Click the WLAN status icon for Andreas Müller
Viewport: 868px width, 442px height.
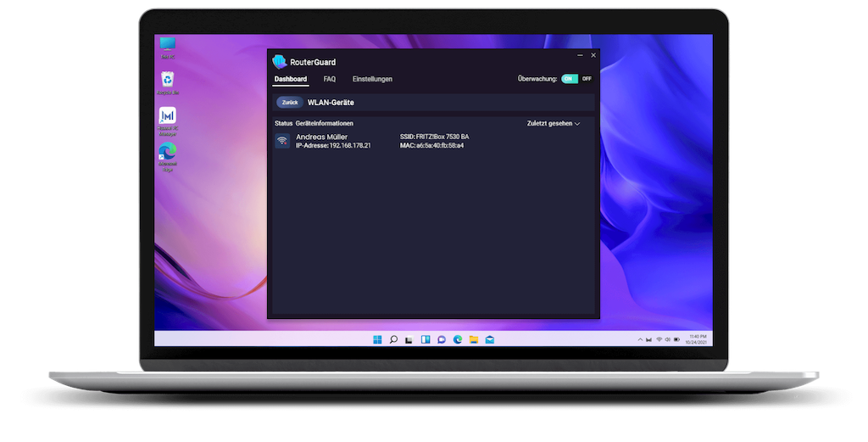pos(282,141)
